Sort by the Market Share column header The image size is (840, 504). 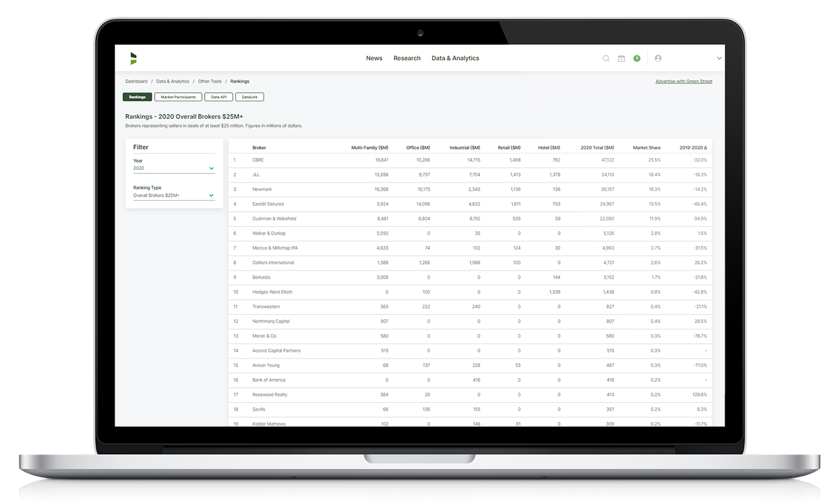[647, 147]
